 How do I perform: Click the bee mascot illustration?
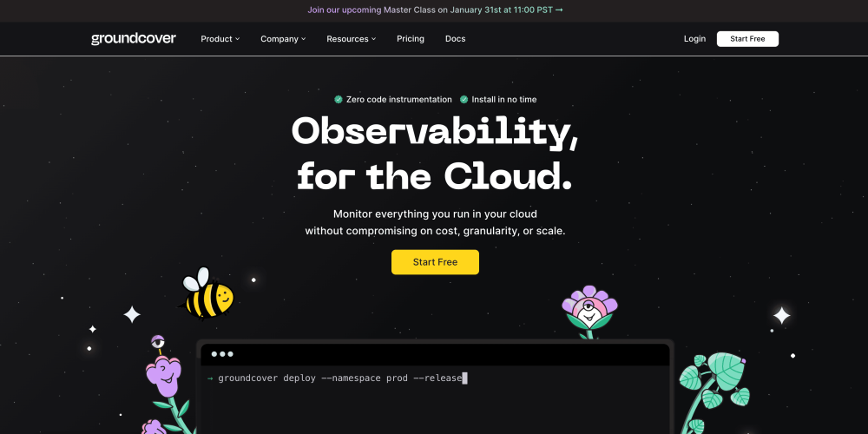coord(207,294)
